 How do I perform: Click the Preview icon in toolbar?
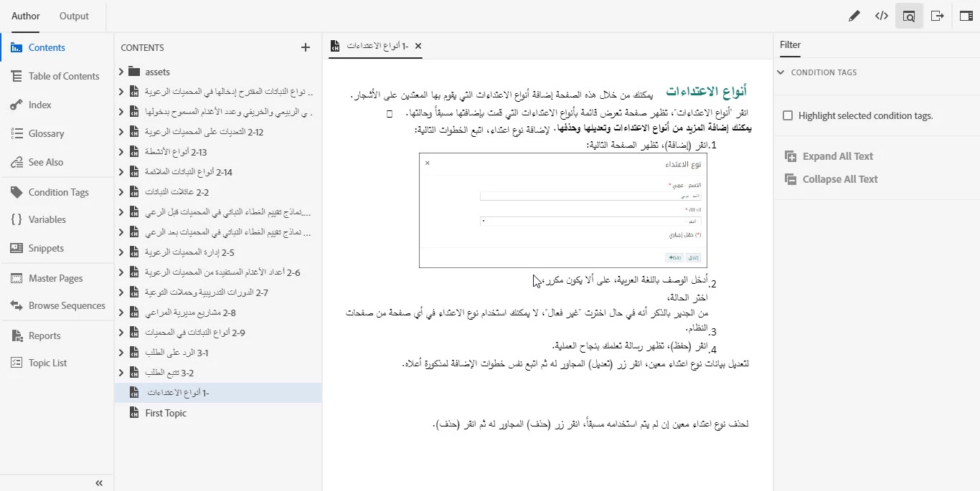909,16
